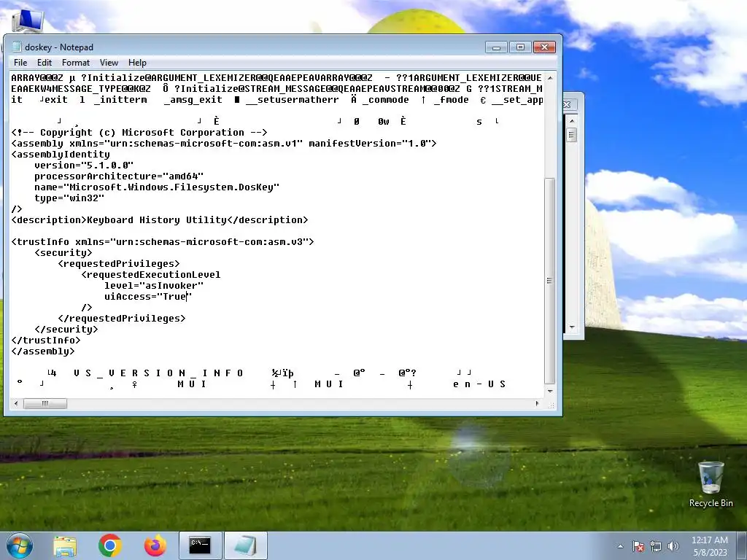
Task: Launch Firefox from the taskbar
Action: point(155,545)
